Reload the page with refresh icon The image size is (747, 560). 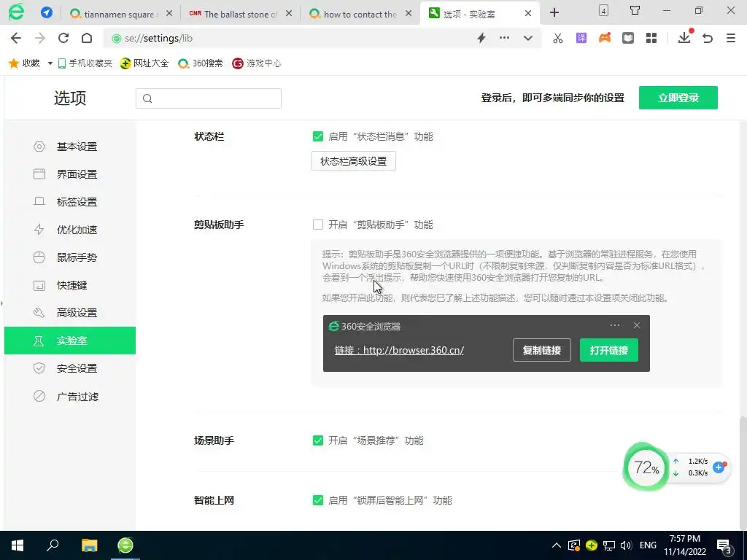pos(63,38)
